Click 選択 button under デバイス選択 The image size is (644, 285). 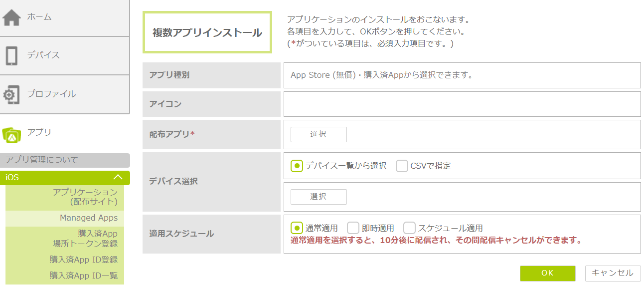pyautogui.click(x=319, y=197)
